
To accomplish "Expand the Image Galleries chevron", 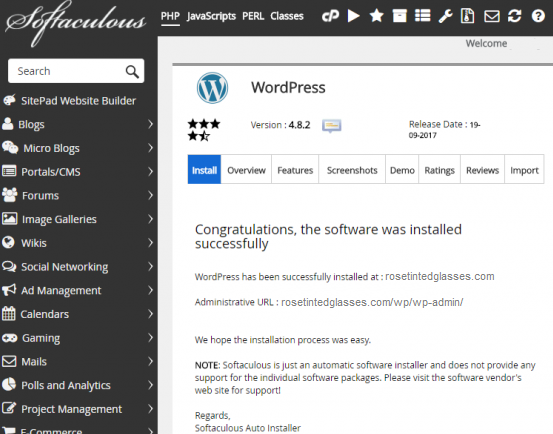I will click(151, 219).
